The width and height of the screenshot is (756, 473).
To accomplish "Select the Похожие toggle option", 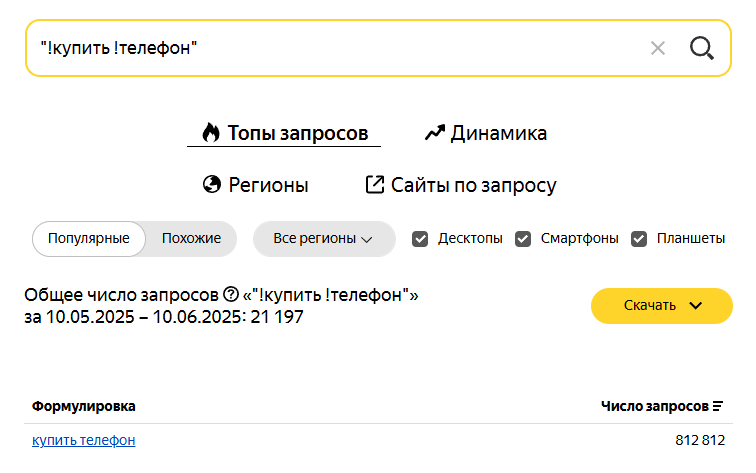I will (191, 239).
